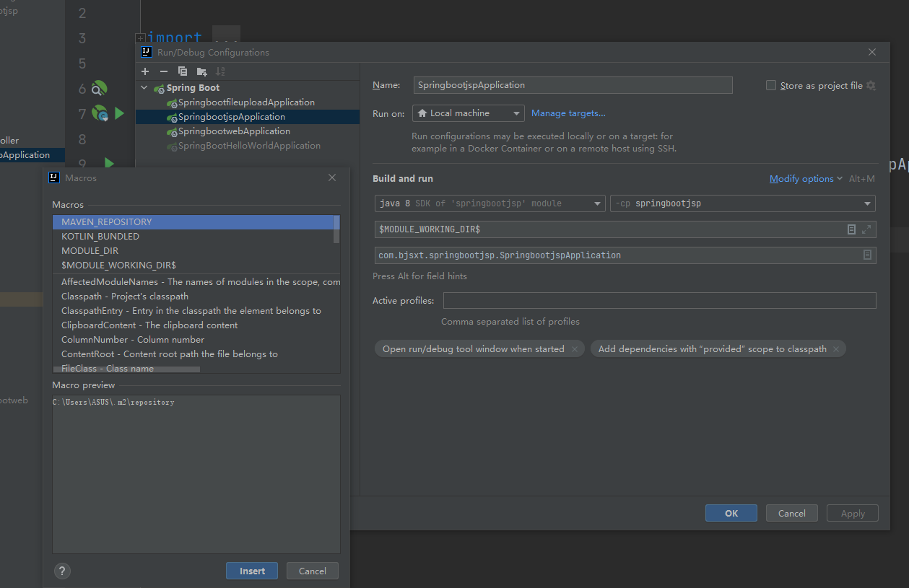This screenshot has width=909, height=588.
Task: Copy the selected run configuration
Action: click(x=183, y=71)
